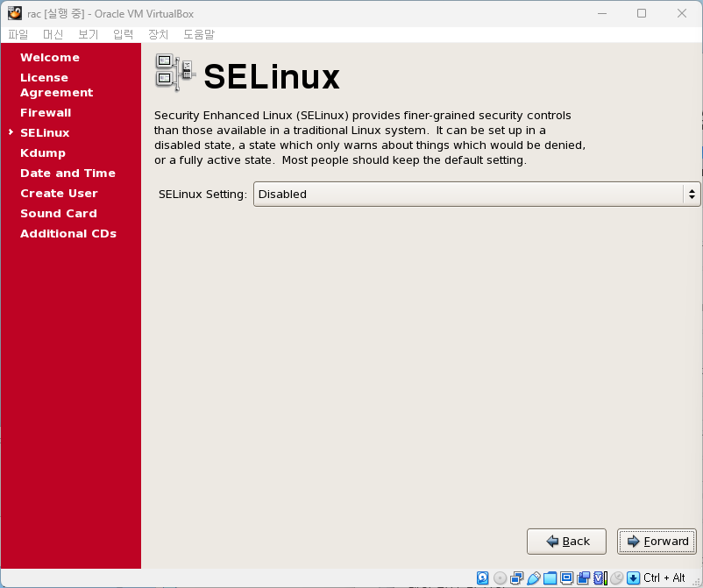This screenshot has width=703, height=588.
Task: Click the keyboard capture arrow icon
Action: pos(633,578)
